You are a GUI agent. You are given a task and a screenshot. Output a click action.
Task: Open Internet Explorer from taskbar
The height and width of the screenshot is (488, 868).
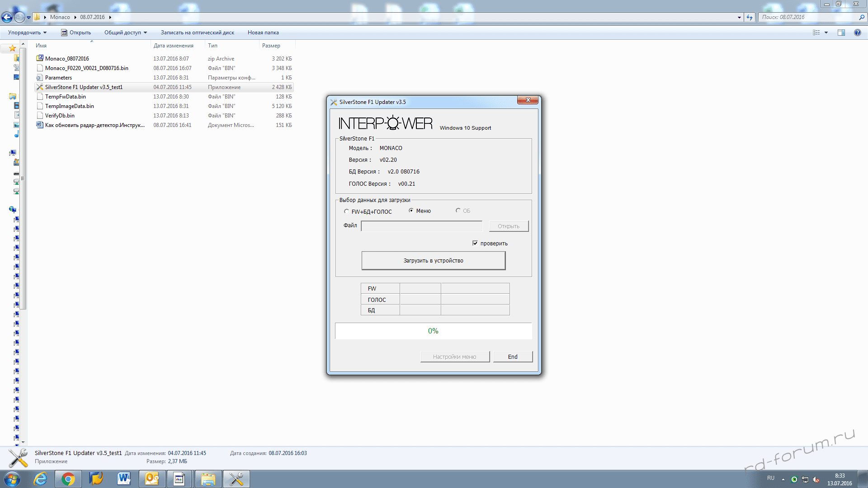[x=41, y=479]
